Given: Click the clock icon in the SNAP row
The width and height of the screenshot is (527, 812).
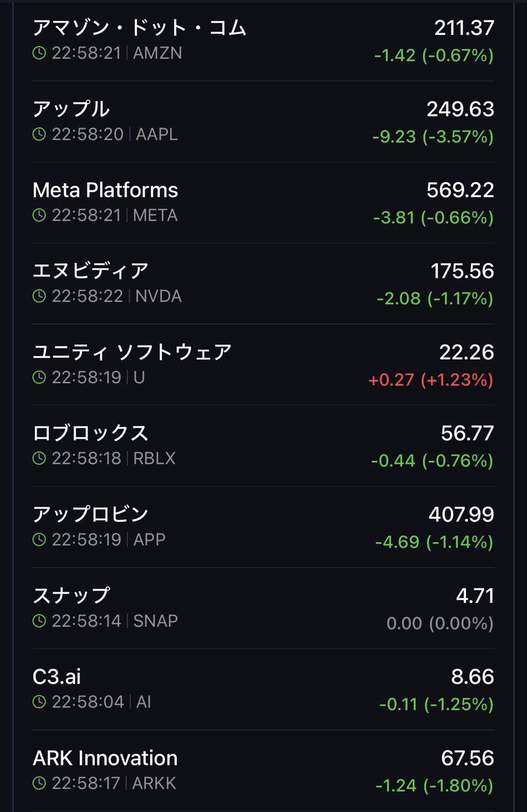Looking at the screenshot, I should pyautogui.click(x=39, y=621).
